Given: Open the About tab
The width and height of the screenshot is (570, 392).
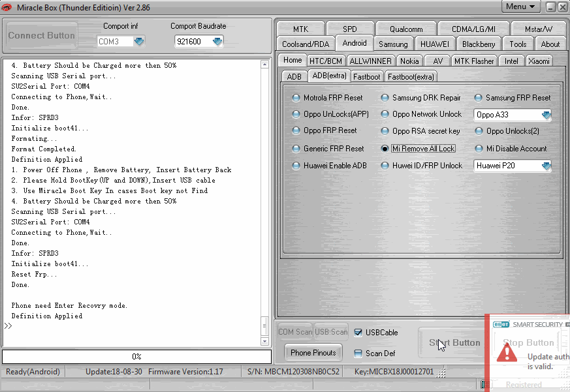Looking at the screenshot, I should tap(550, 44).
